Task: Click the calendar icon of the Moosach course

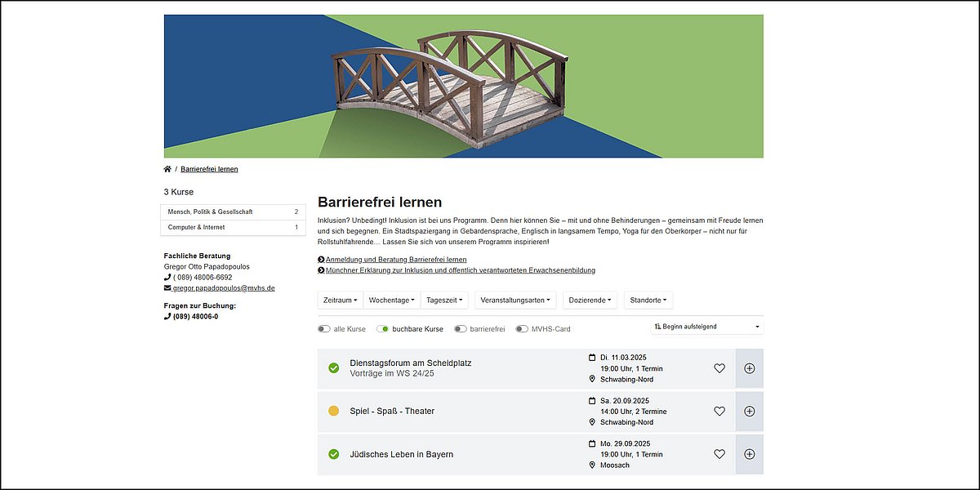Action: point(593,443)
